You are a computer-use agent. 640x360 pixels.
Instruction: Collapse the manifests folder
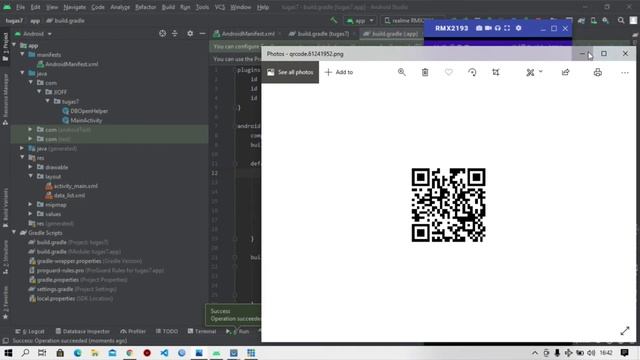click(x=22, y=54)
